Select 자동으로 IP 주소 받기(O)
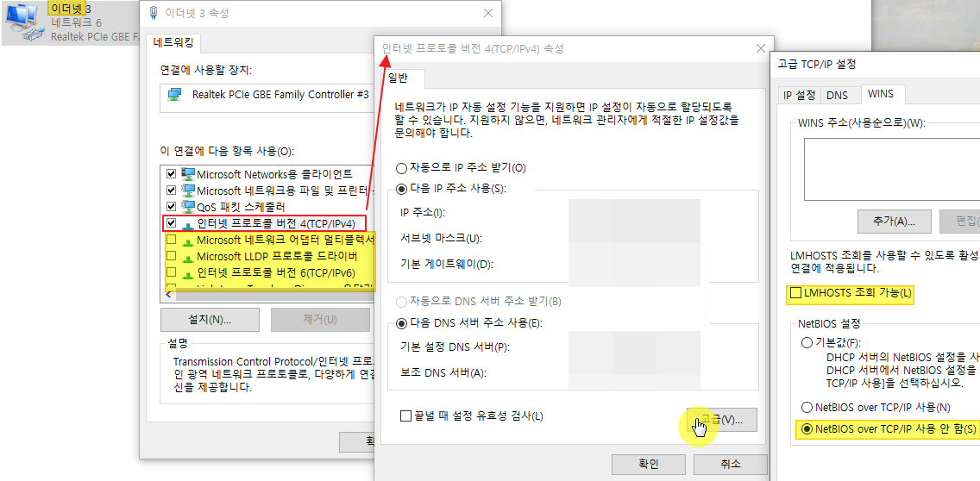Image resolution: width=980 pixels, height=481 pixels. 402,168
